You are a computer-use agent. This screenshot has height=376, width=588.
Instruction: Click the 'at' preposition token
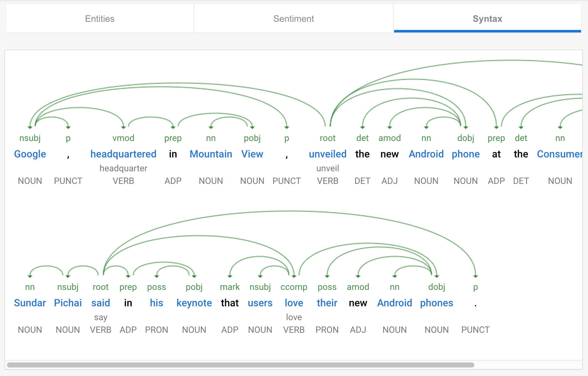496,154
